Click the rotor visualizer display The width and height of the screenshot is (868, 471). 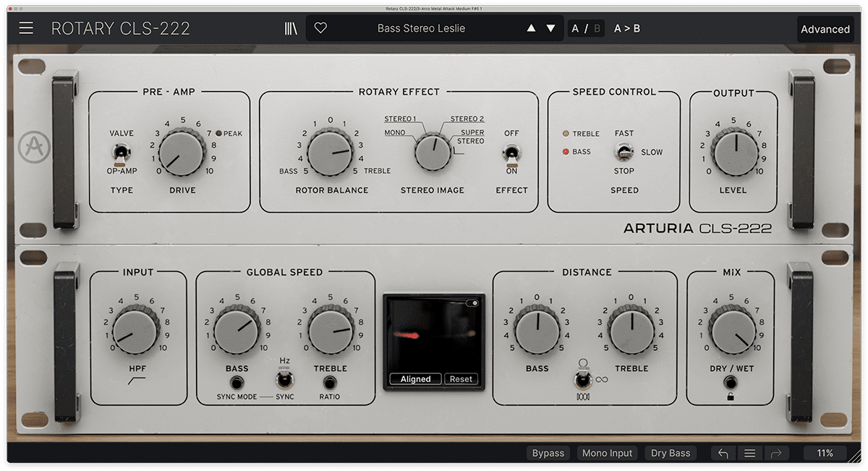(434, 341)
